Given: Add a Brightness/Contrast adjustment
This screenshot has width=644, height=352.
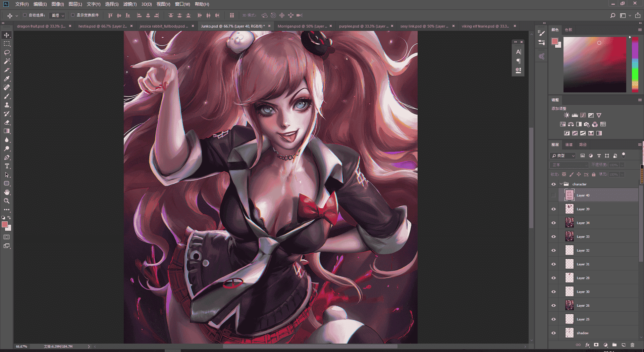Looking at the screenshot, I should [567, 115].
